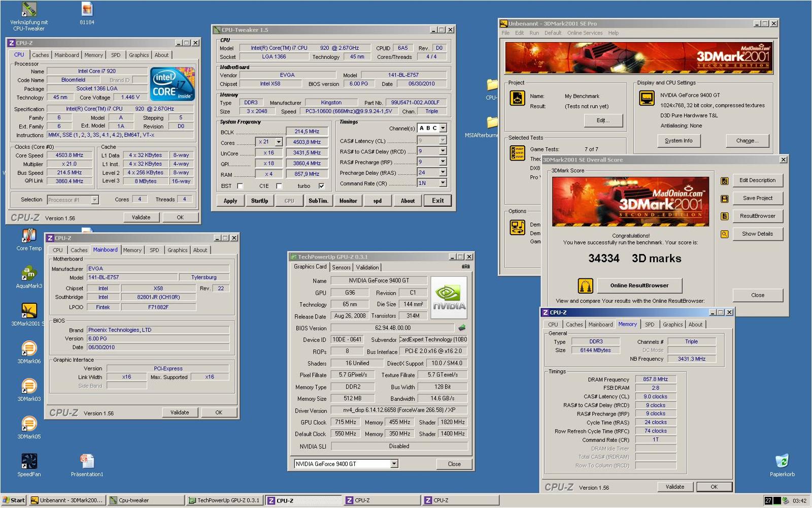812x508 pixels.
Task: Open GPU-Z graphics card selector dropdown
Action: (x=394, y=464)
